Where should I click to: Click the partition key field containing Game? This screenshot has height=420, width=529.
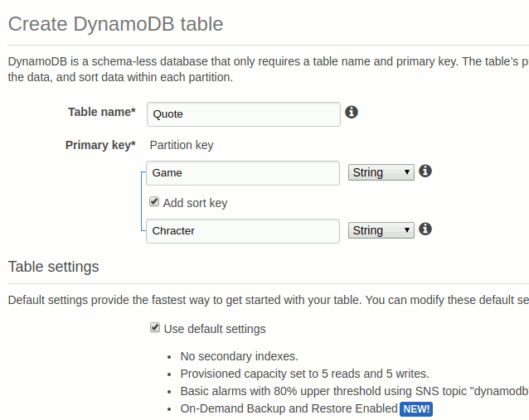(x=243, y=173)
